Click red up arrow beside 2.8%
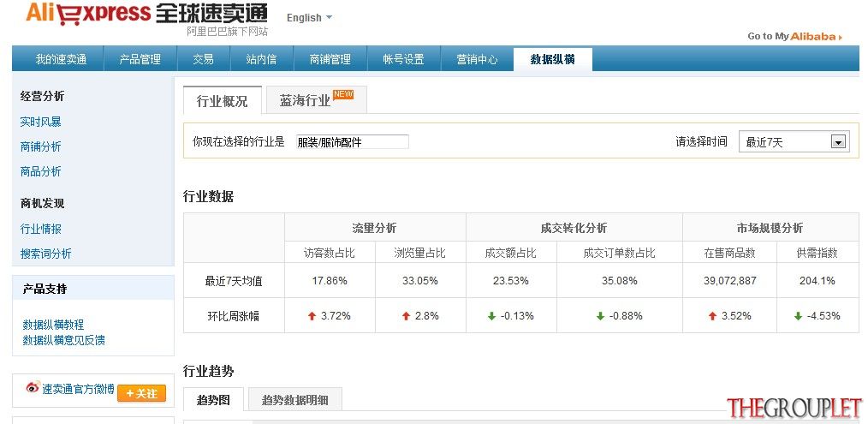The image size is (868, 424). 406,316
